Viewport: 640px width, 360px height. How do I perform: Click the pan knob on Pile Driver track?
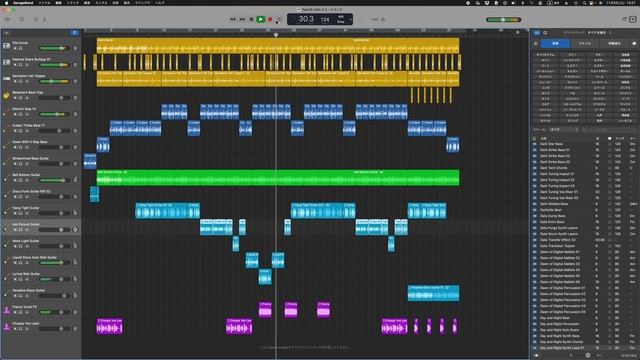coord(75,48)
